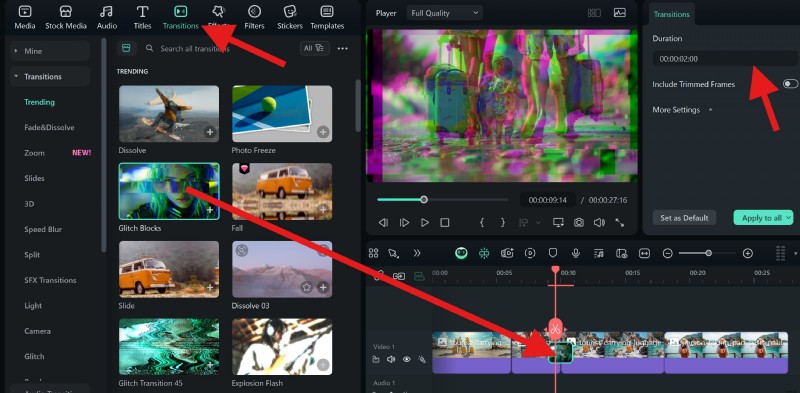Select the Glitch Transition 45 thumbnail
This screenshot has height=393, width=800.
[x=169, y=347]
